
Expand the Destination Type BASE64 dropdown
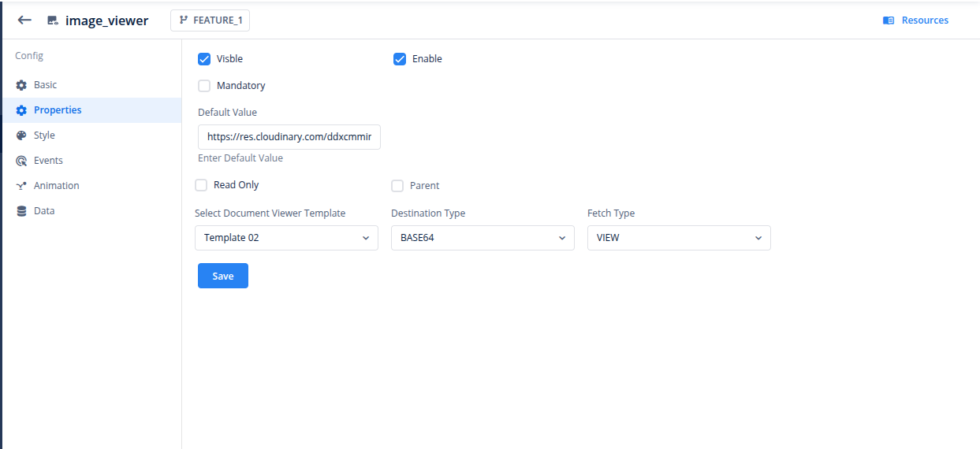click(483, 238)
